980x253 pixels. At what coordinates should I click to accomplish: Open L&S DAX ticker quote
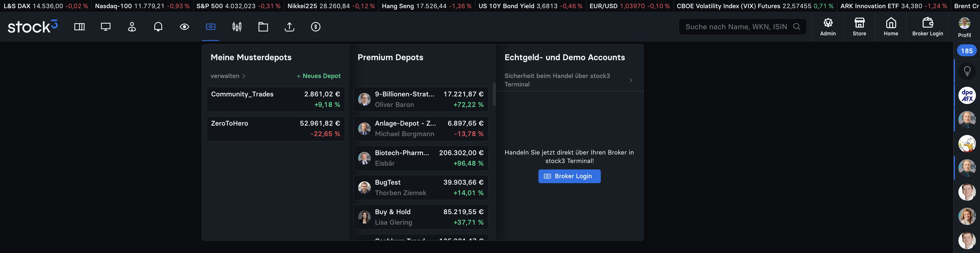point(46,6)
